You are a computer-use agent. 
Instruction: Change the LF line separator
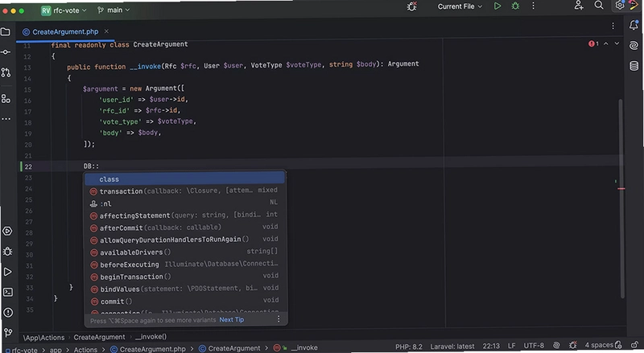tap(511, 346)
